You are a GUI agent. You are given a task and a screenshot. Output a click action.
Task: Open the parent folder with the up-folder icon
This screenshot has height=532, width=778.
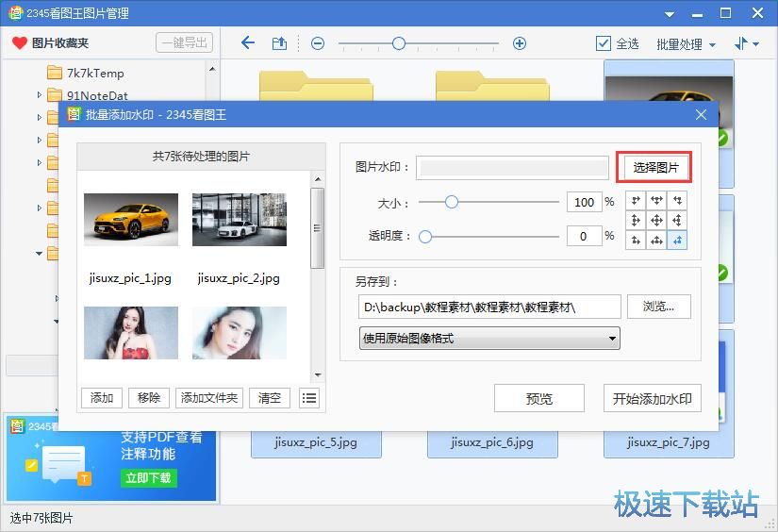(x=279, y=43)
